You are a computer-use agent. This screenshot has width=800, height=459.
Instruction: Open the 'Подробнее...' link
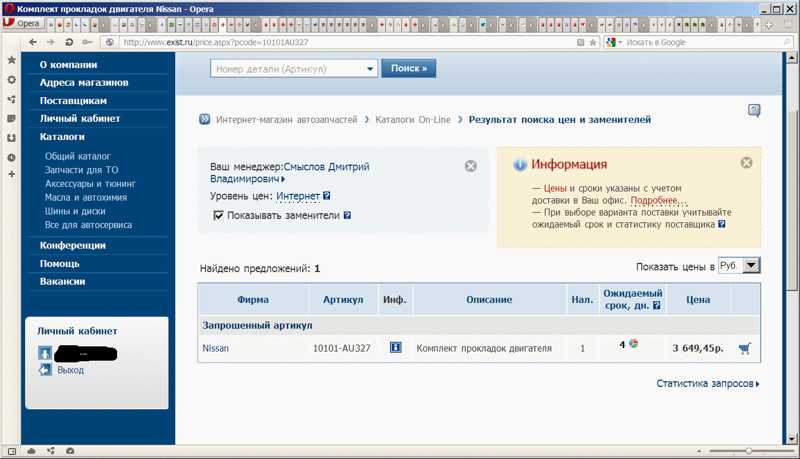[659, 200]
